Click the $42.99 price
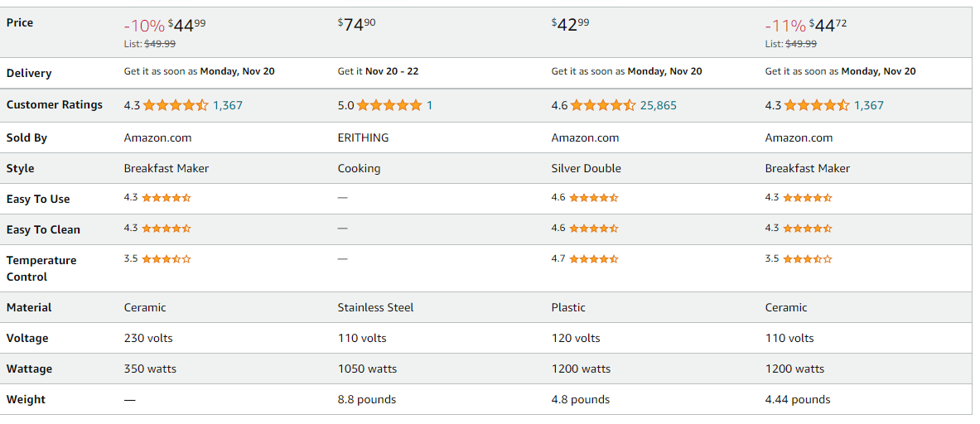The width and height of the screenshot is (980, 424). pyautogui.click(x=571, y=26)
